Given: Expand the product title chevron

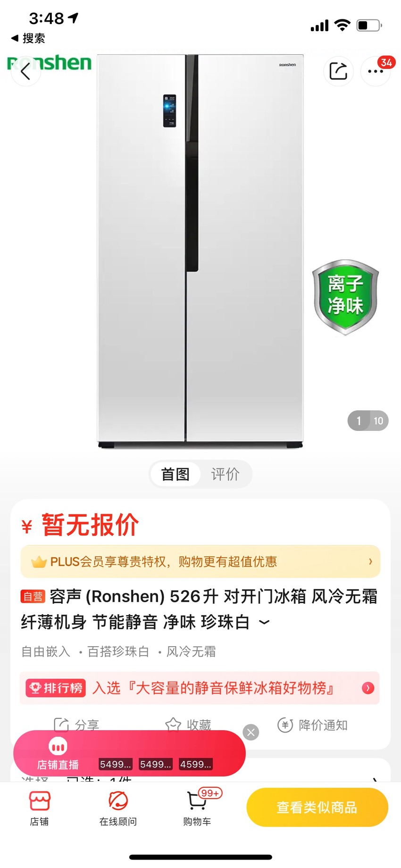Looking at the screenshot, I should pos(265,622).
